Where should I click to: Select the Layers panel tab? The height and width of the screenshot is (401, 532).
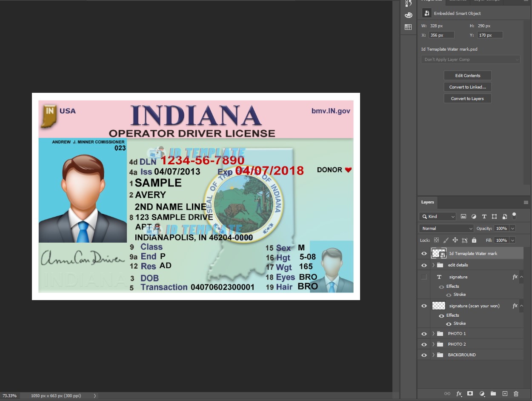[x=428, y=202]
